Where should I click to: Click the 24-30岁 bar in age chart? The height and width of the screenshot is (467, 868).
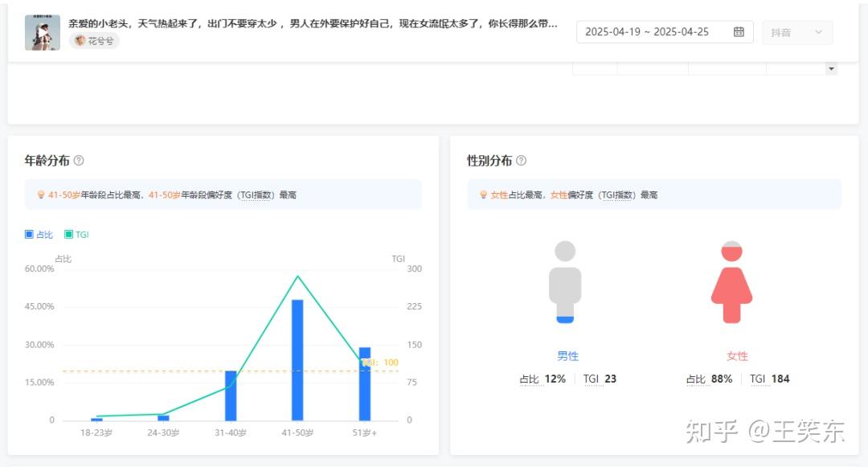pyautogui.click(x=163, y=418)
